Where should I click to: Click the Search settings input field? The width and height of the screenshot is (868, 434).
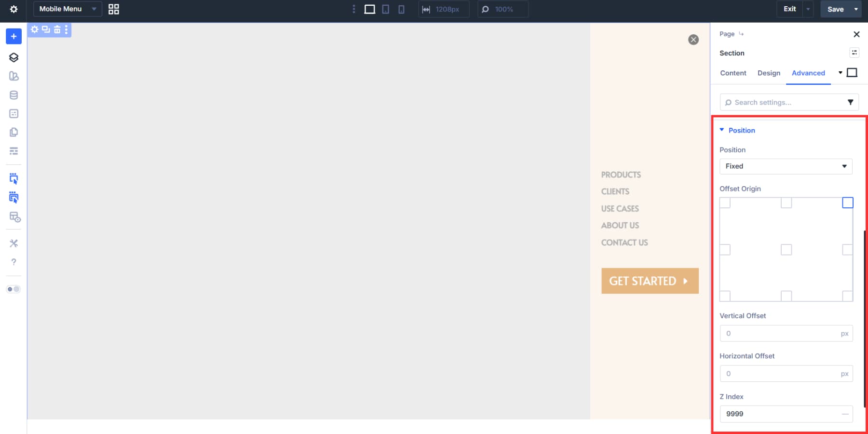coord(781,102)
